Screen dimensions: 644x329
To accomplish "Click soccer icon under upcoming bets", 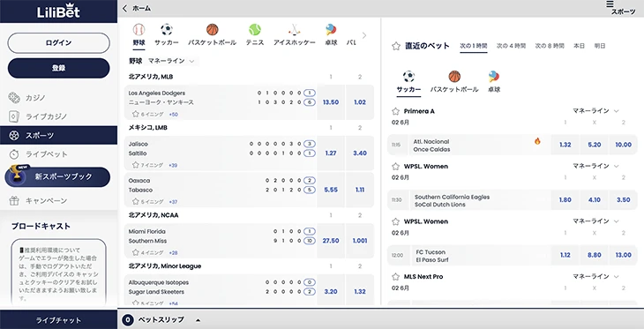I will 408,77.
